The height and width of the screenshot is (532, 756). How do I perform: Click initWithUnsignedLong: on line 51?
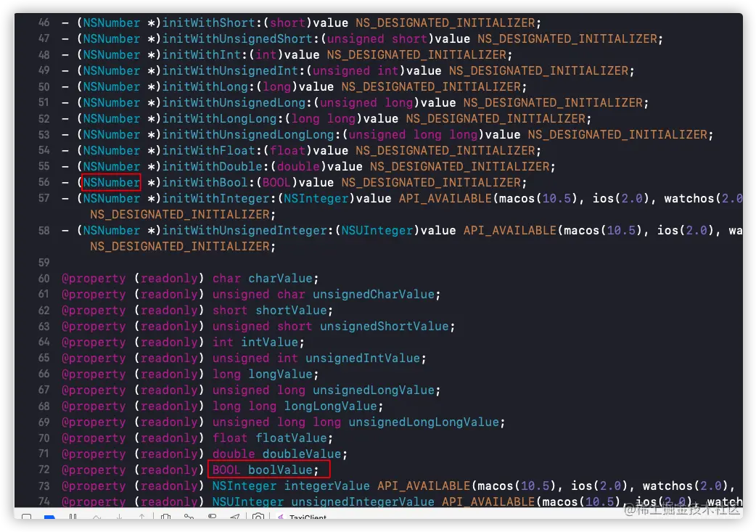coord(237,102)
